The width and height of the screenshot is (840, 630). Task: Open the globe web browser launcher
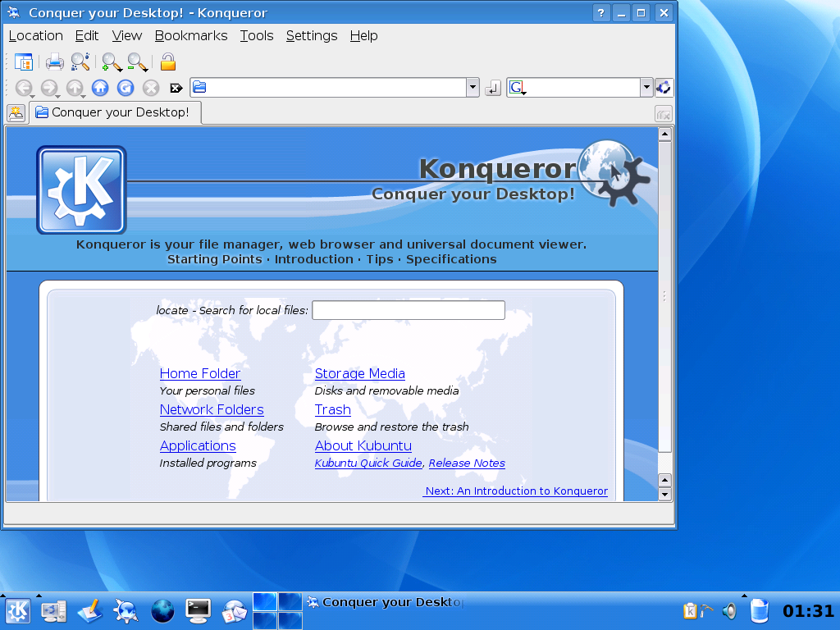click(162, 610)
